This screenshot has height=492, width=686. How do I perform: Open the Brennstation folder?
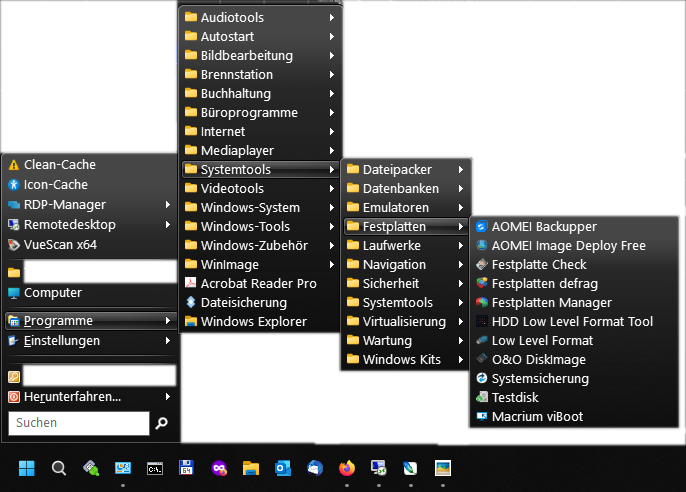pyautogui.click(x=260, y=74)
